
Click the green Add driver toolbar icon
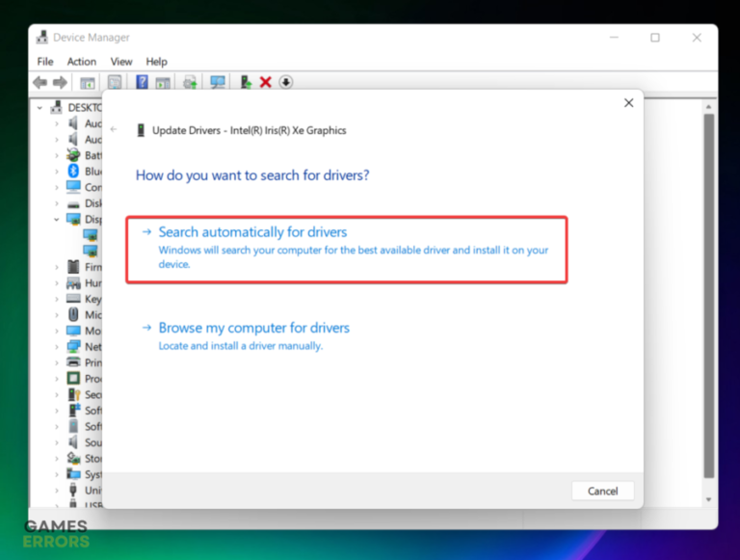click(246, 83)
